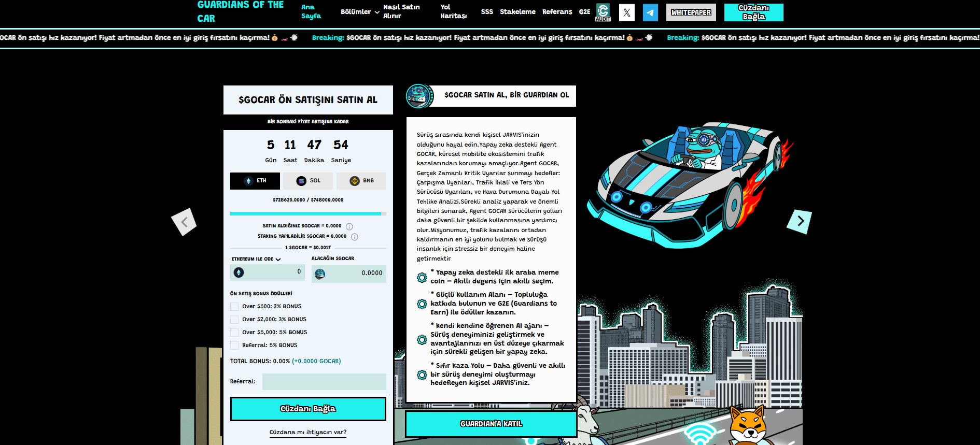Check Over $2,000: 3% BONUS box
The height and width of the screenshot is (445, 980).
click(x=234, y=320)
